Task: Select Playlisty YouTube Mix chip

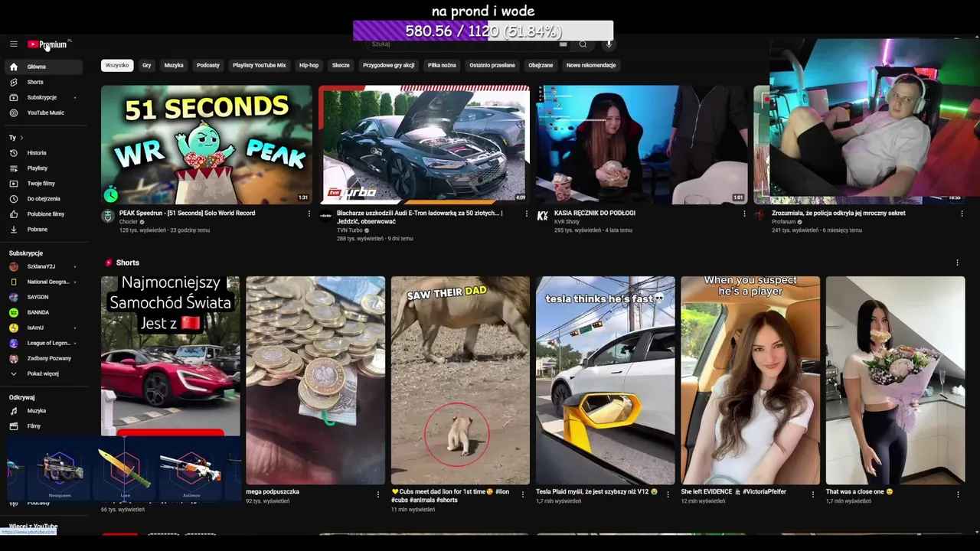Action: [x=260, y=66]
